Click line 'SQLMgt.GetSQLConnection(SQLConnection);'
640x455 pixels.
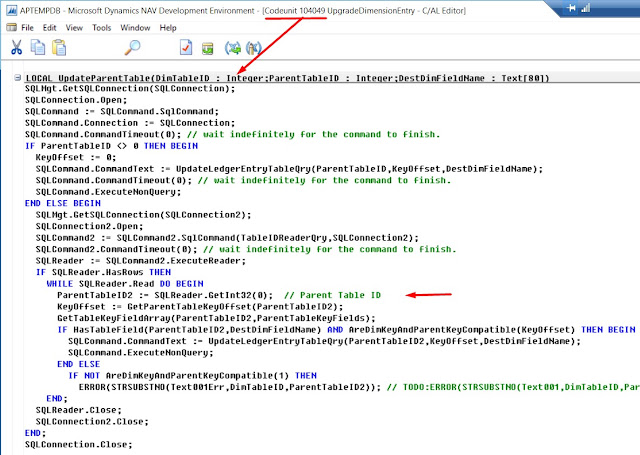click(x=130, y=89)
